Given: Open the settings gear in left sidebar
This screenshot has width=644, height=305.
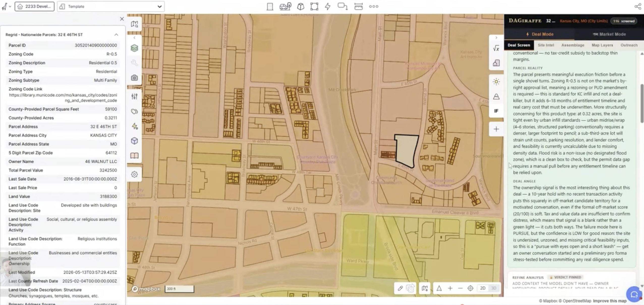Looking at the screenshot, I should [134, 174].
